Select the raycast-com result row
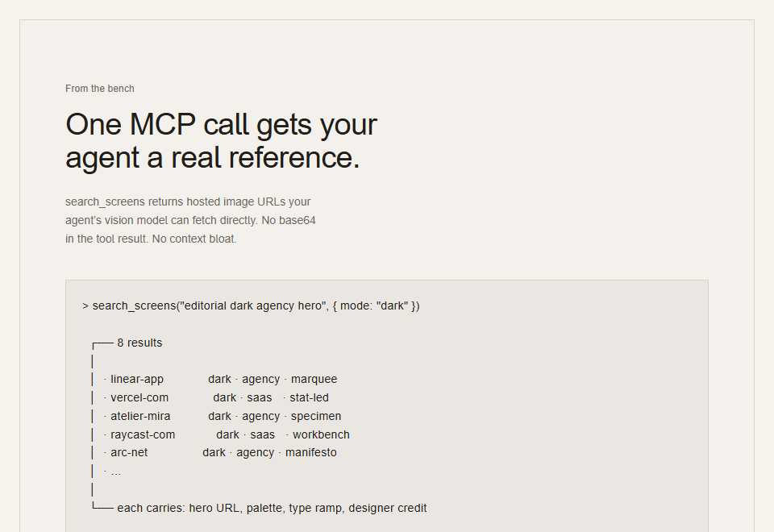This screenshot has height=532, width=774. pyautogui.click(x=227, y=434)
